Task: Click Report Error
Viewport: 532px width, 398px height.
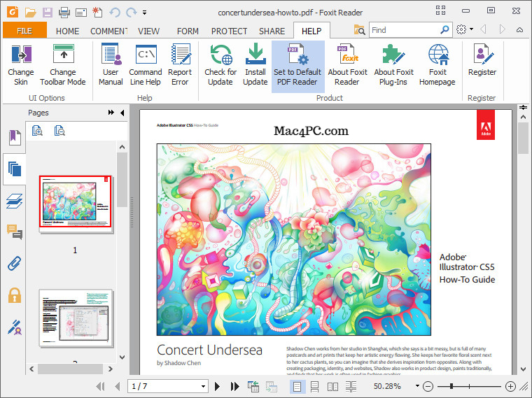Action: click(x=180, y=66)
